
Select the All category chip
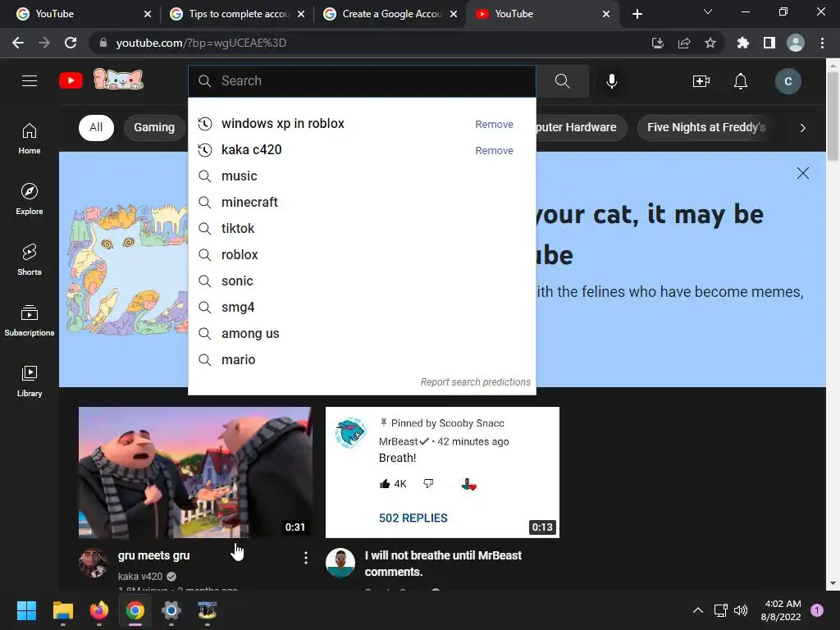point(96,127)
